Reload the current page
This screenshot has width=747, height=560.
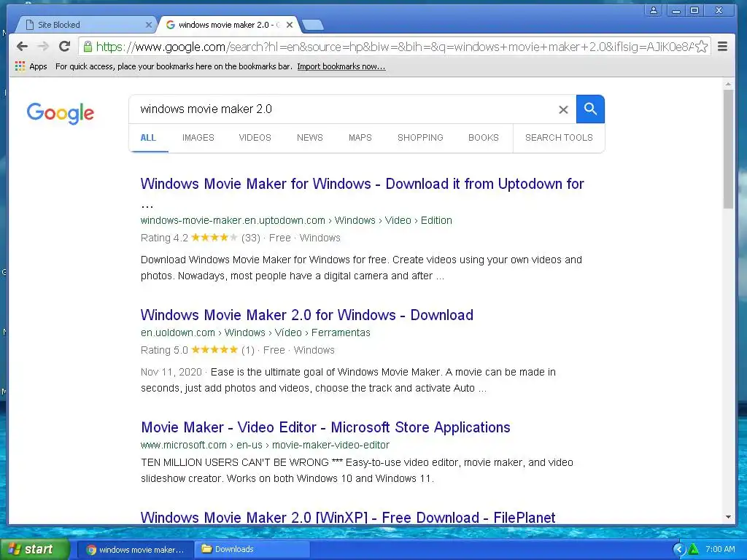[64, 46]
